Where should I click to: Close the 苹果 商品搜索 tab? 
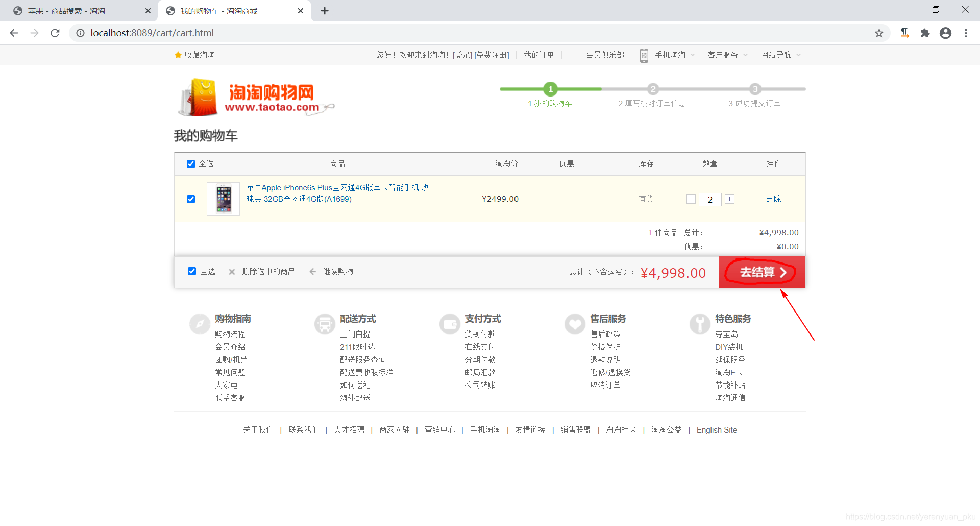pos(148,11)
